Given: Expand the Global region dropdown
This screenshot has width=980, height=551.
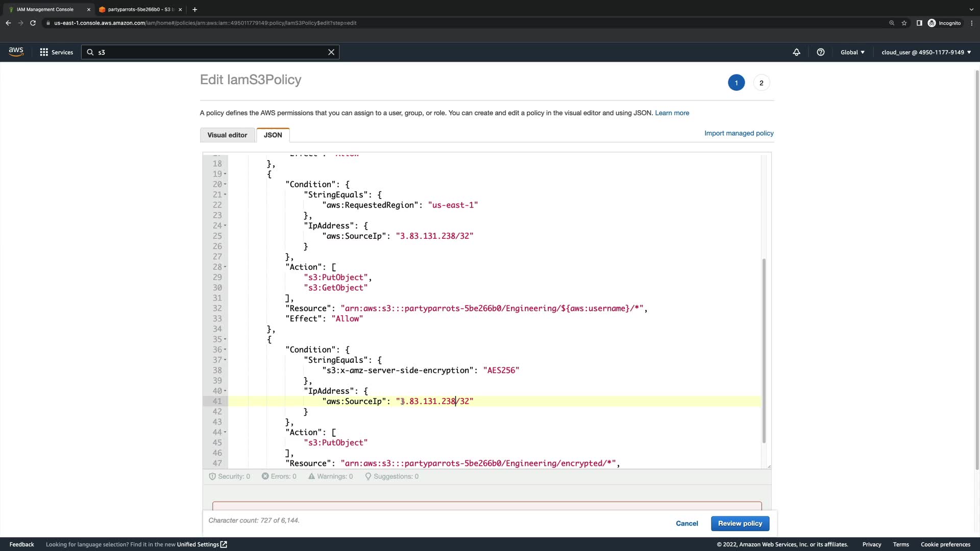Looking at the screenshot, I should (x=852, y=52).
